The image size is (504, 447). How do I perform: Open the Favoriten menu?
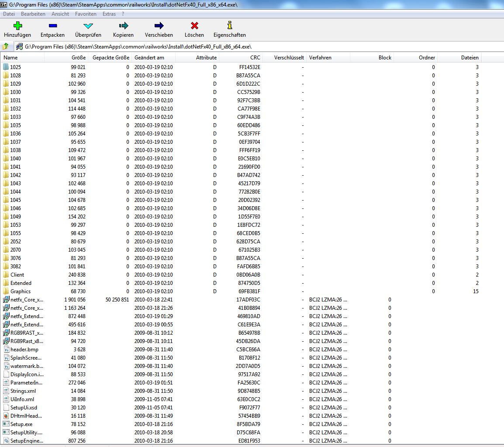[x=86, y=14]
